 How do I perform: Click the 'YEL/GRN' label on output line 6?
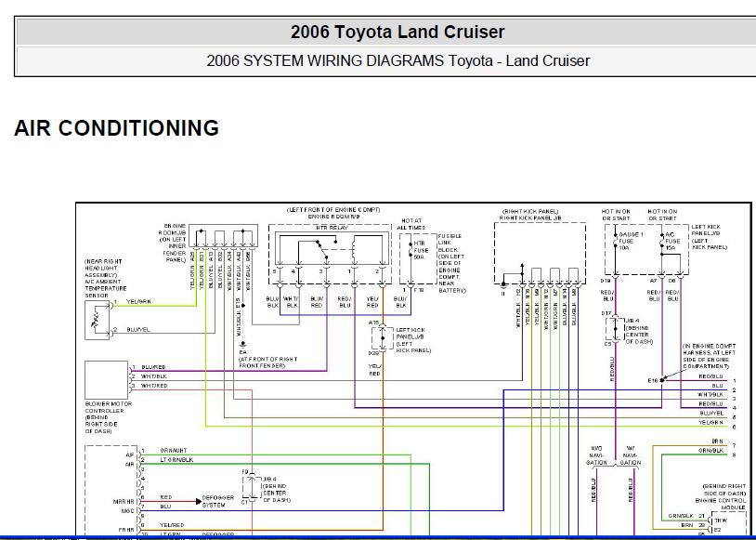(710, 423)
